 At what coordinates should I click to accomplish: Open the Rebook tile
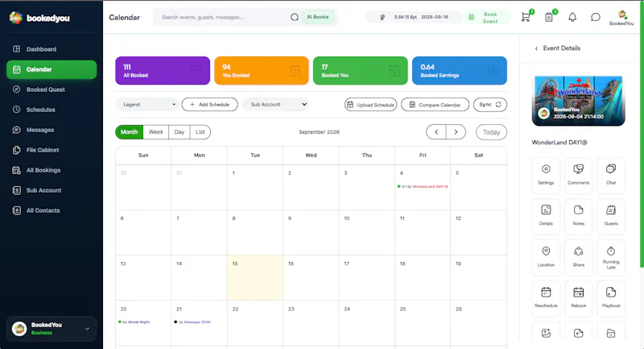tap(578, 298)
